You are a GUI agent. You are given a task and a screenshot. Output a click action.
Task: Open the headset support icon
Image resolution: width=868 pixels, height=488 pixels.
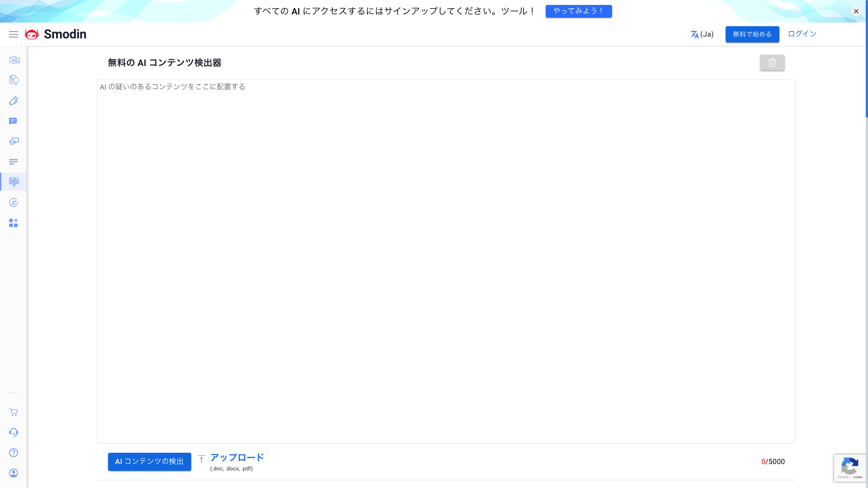tap(14, 432)
